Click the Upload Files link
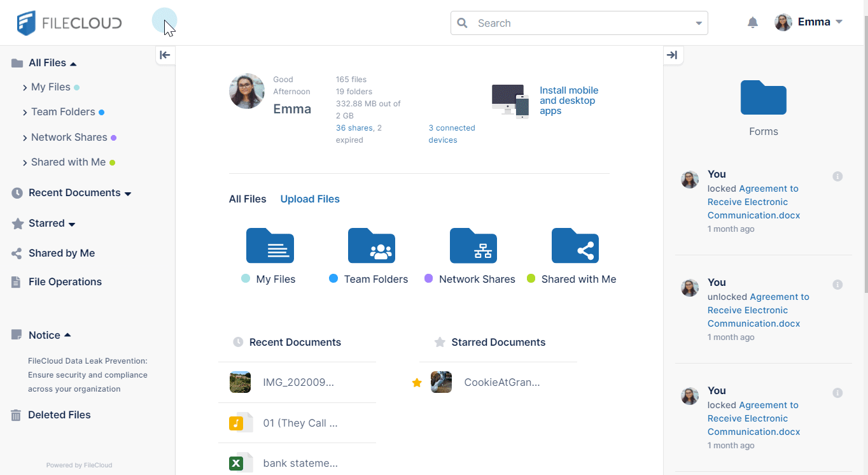The width and height of the screenshot is (868, 475). click(x=310, y=199)
